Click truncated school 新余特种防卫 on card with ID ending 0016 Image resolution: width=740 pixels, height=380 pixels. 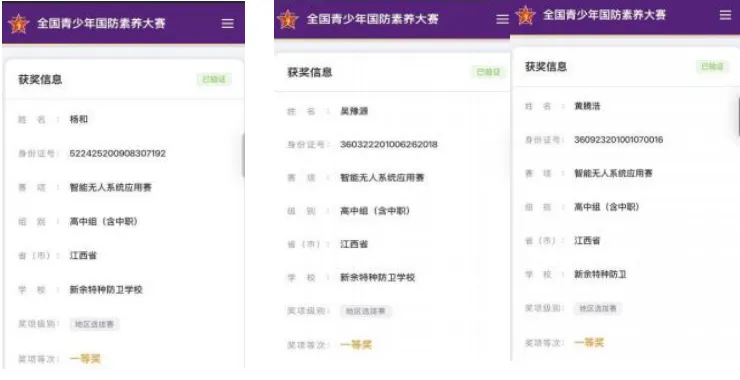point(600,274)
